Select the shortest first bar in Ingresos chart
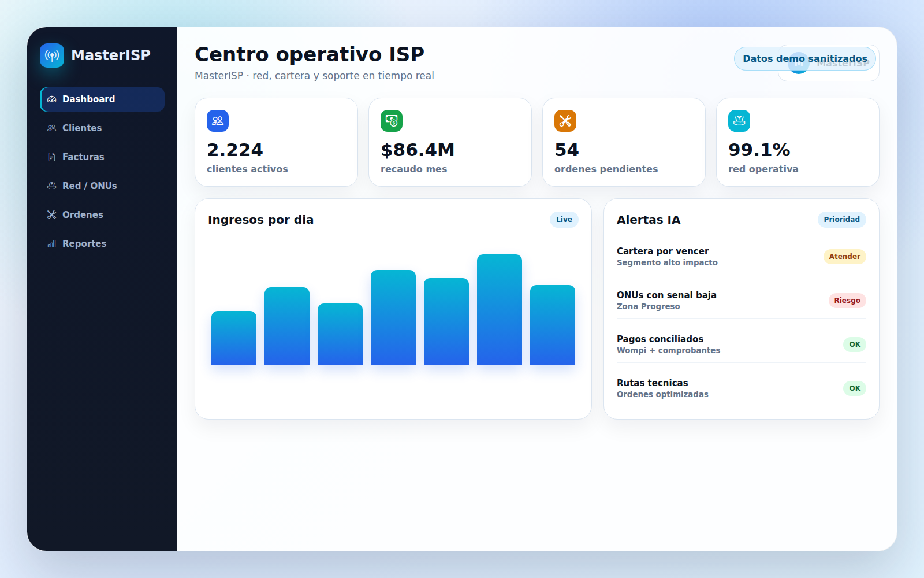This screenshot has width=924, height=578. tap(234, 338)
